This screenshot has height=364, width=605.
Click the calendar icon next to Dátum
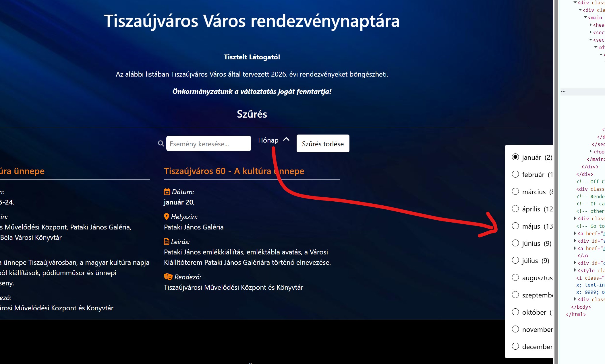(167, 192)
